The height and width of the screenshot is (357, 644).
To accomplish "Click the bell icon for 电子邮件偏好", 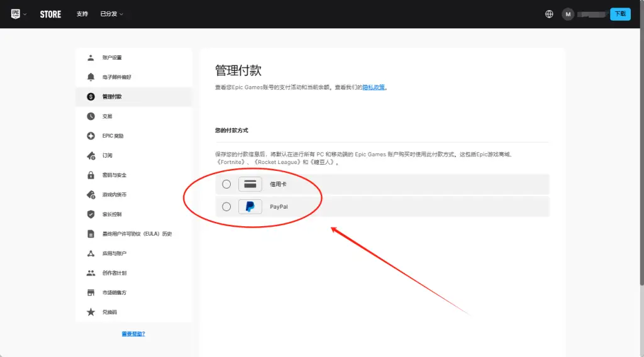I will [x=91, y=77].
